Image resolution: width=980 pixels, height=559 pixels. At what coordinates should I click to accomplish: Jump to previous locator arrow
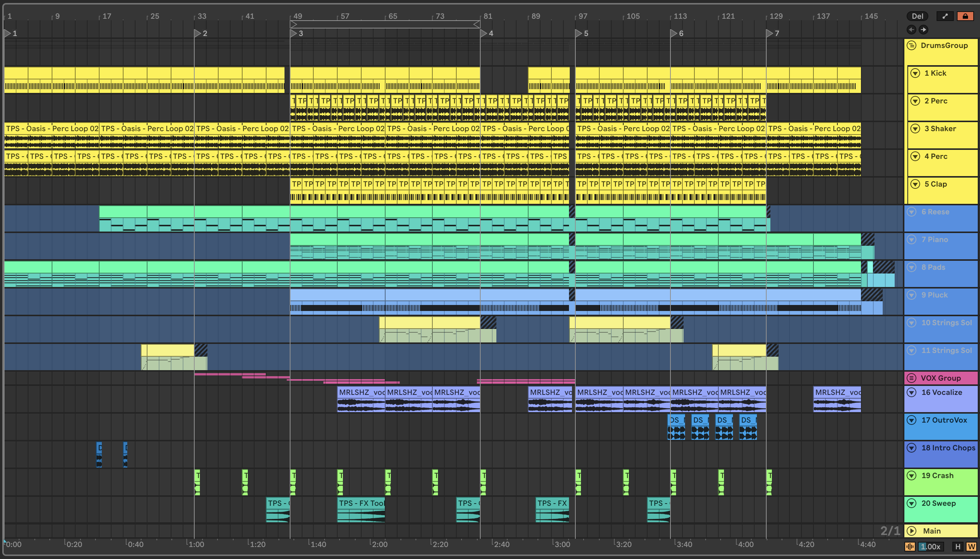pos(911,30)
